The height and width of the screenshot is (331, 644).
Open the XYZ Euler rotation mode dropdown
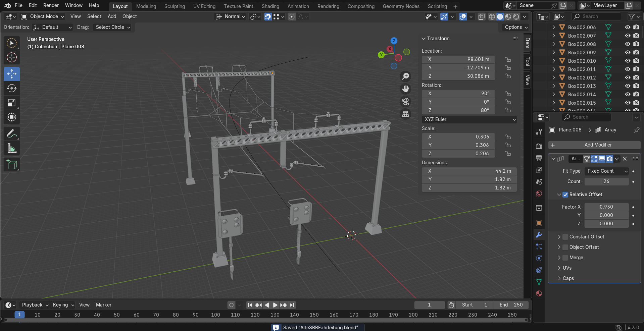pyautogui.click(x=469, y=119)
